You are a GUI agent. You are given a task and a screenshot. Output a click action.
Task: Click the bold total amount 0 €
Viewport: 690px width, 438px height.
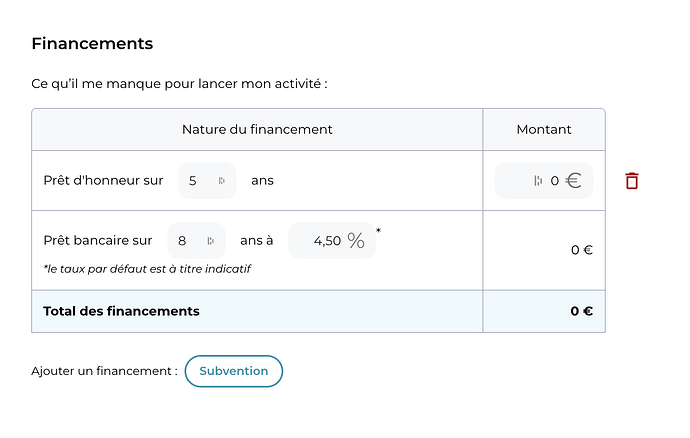point(581,311)
